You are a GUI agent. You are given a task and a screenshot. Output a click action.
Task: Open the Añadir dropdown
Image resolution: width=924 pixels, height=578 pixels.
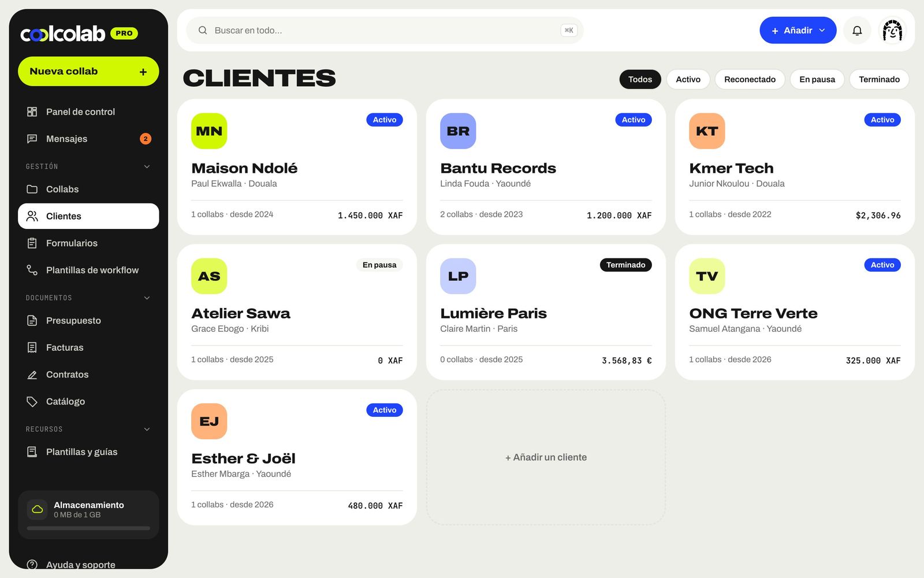coord(798,30)
